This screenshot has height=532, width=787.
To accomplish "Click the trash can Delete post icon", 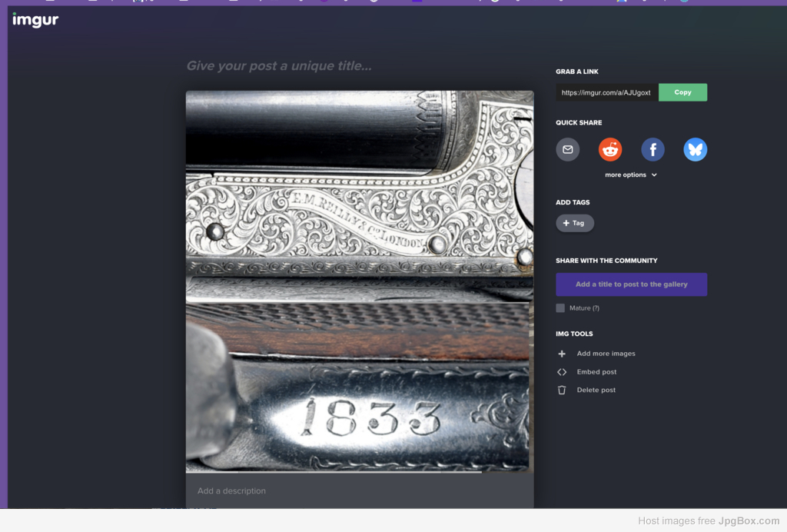I will point(562,390).
